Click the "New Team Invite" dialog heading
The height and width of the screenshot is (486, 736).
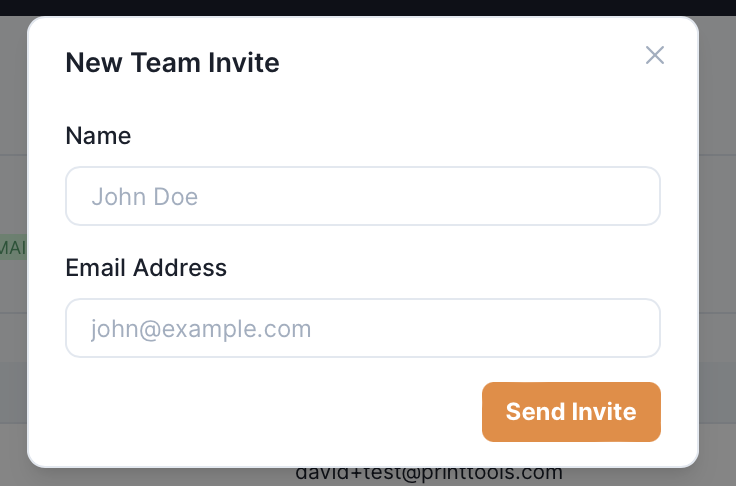coord(172,63)
